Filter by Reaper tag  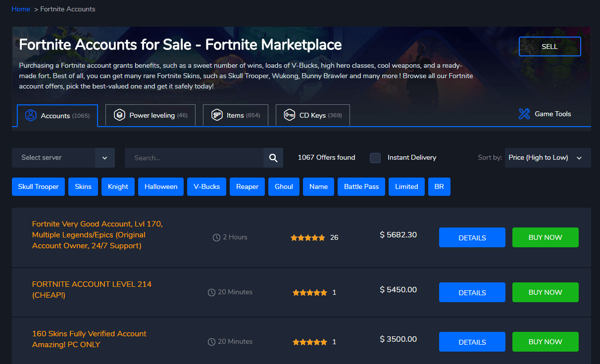pos(247,186)
